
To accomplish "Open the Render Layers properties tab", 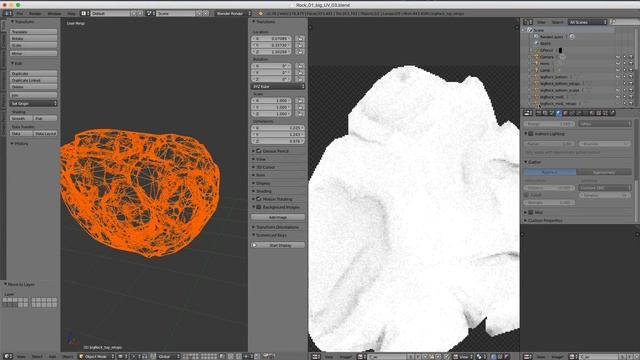I will point(546,113).
